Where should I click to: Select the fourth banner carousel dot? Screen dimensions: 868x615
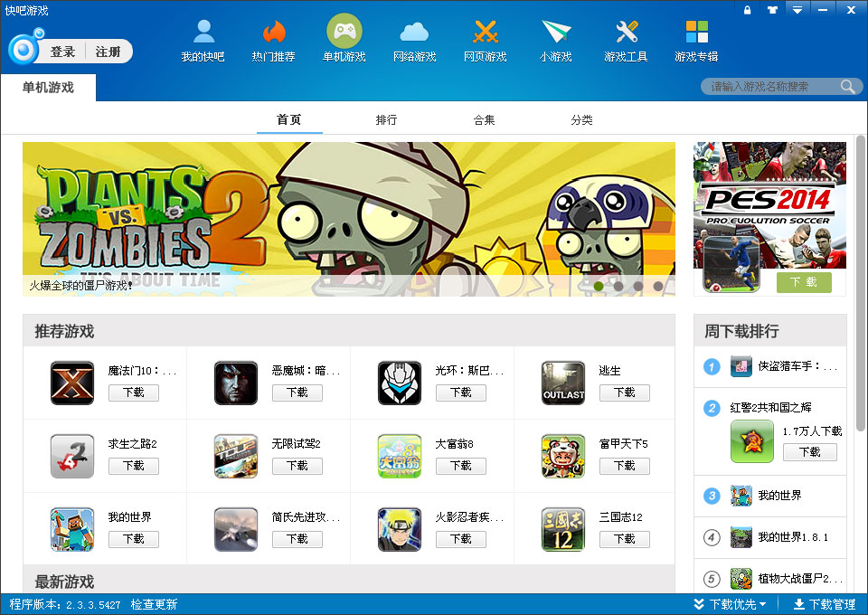(x=658, y=286)
